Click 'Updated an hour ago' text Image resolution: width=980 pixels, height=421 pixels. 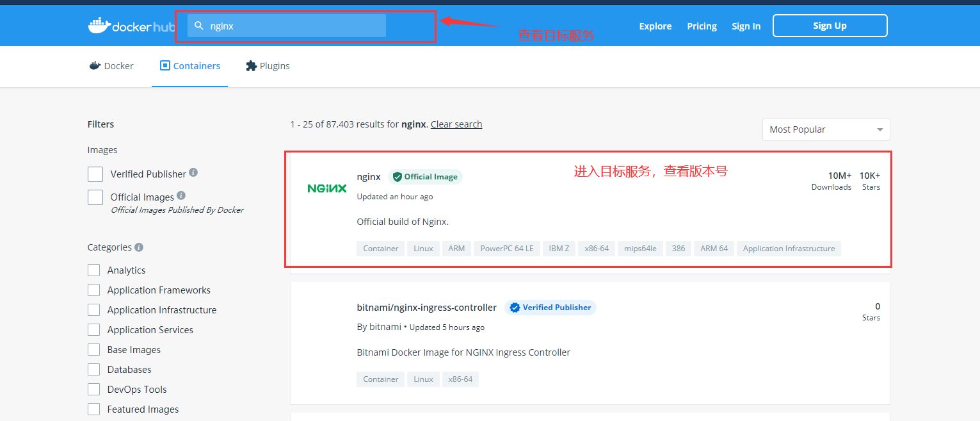[395, 197]
